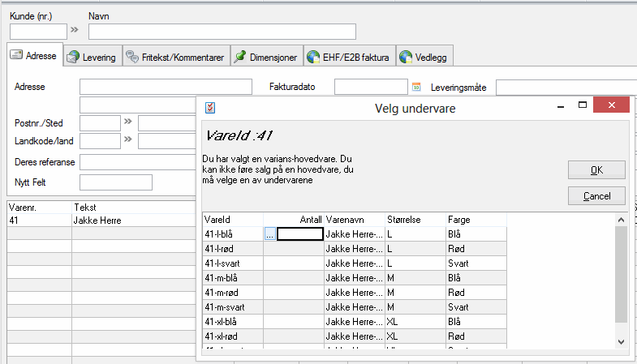Open the Dimensjoner tab

(x=266, y=57)
